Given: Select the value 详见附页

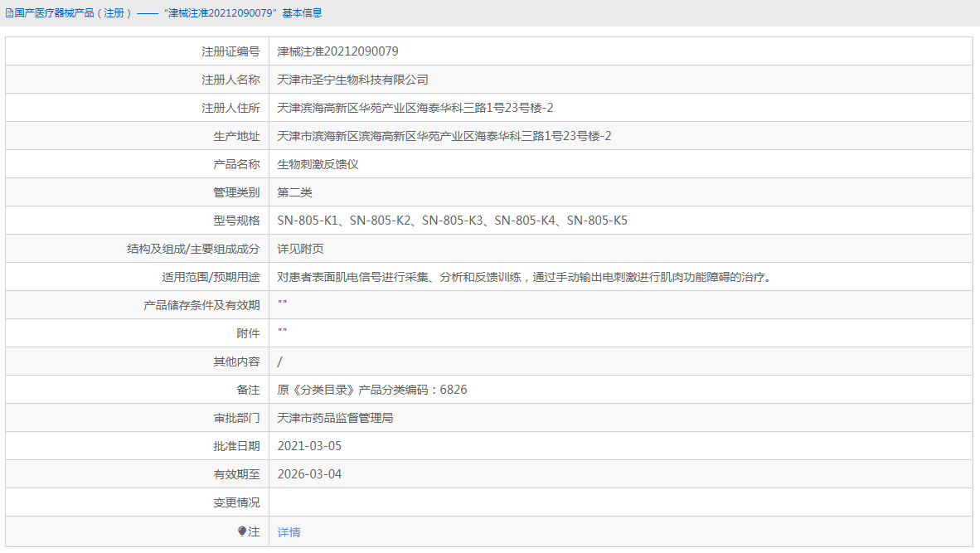Looking at the screenshot, I should 300,249.
